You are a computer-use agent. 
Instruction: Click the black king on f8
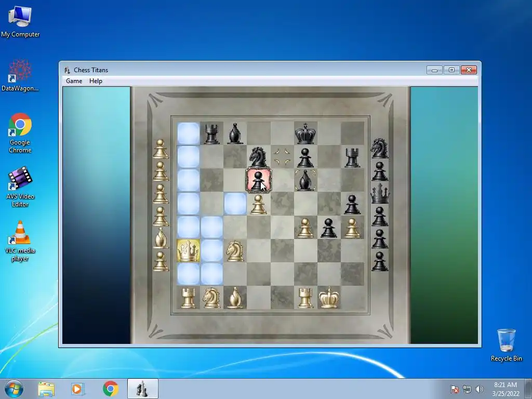tap(305, 134)
